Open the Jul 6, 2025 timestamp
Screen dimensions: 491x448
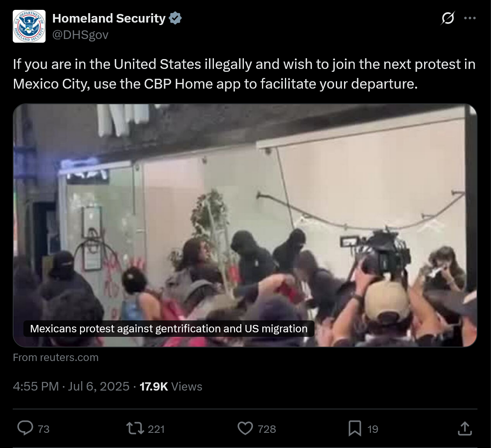(x=71, y=386)
